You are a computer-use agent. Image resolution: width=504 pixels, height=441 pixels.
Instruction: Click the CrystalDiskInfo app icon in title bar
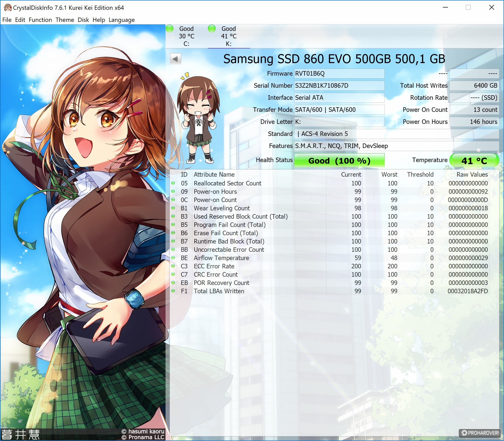(8, 8)
